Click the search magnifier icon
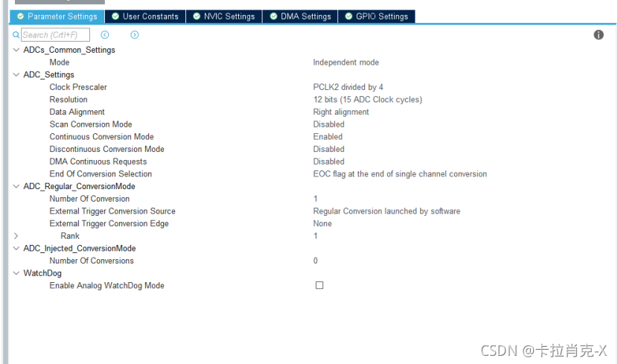618x364 pixels. click(x=16, y=35)
